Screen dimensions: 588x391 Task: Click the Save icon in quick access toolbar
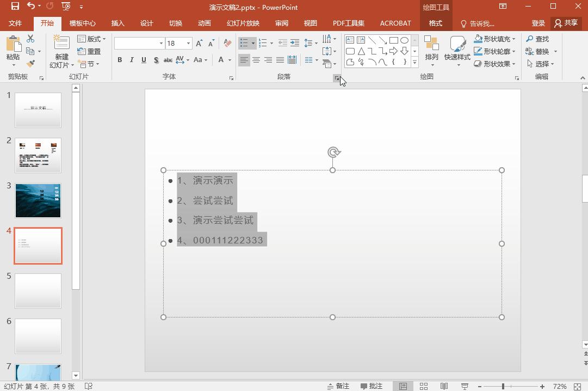coord(15,7)
